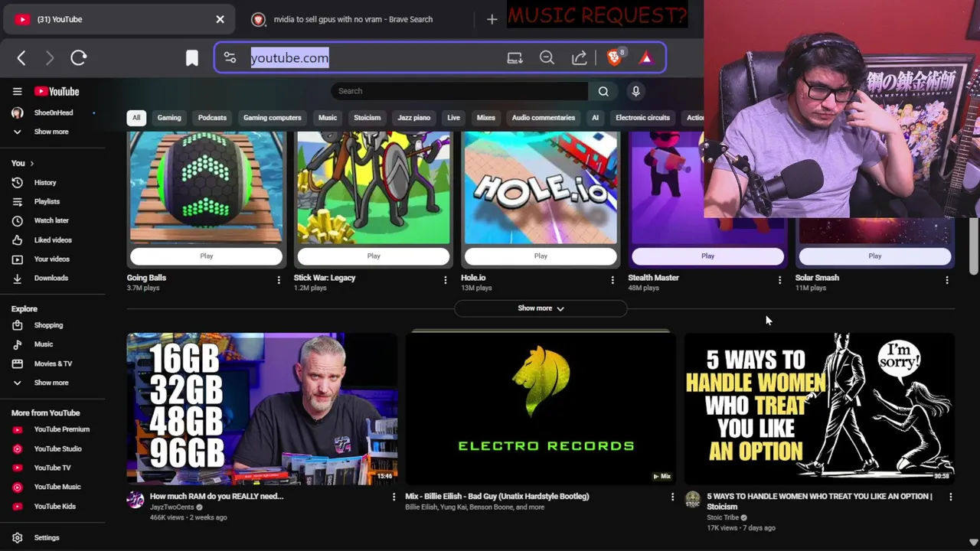
Task: Expand Show more under subscriptions
Action: (51, 132)
